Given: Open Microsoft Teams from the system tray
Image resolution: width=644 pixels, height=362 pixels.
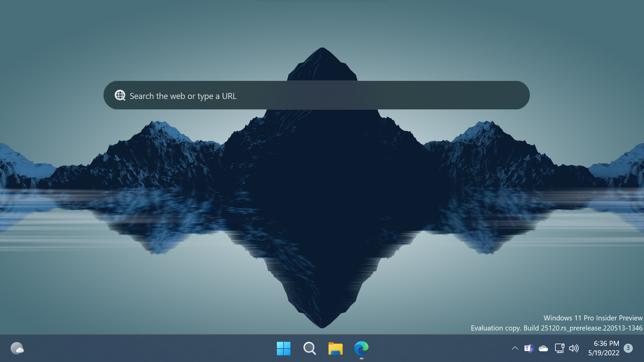Looking at the screenshot, I should (529, 348).
